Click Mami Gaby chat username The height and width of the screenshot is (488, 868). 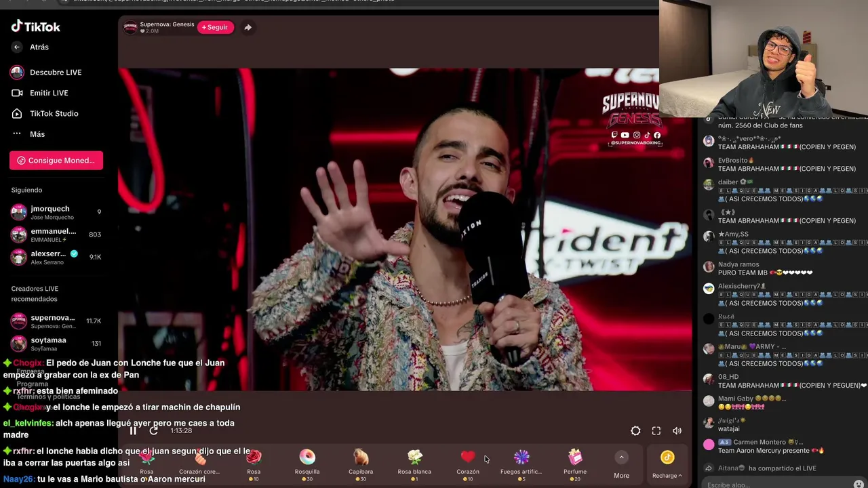[x=736, y=399]
